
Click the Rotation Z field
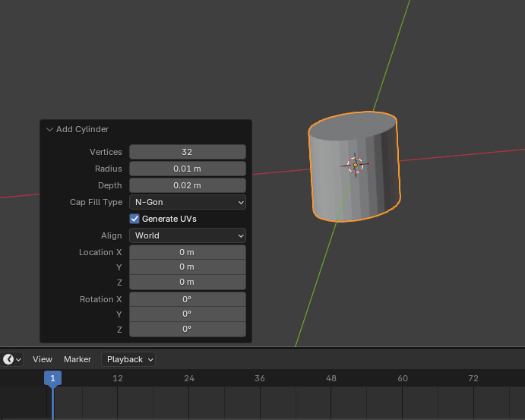click(188, 329)
